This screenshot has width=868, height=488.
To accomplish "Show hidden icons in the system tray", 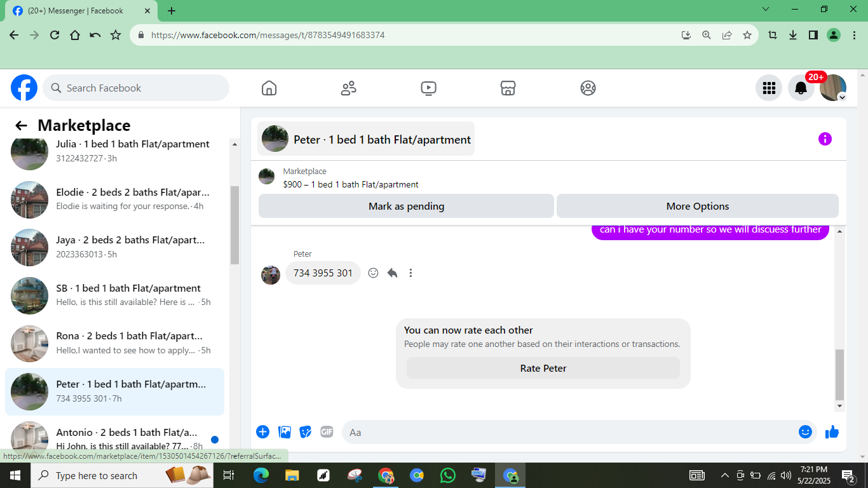I will [x=724, y=475].
